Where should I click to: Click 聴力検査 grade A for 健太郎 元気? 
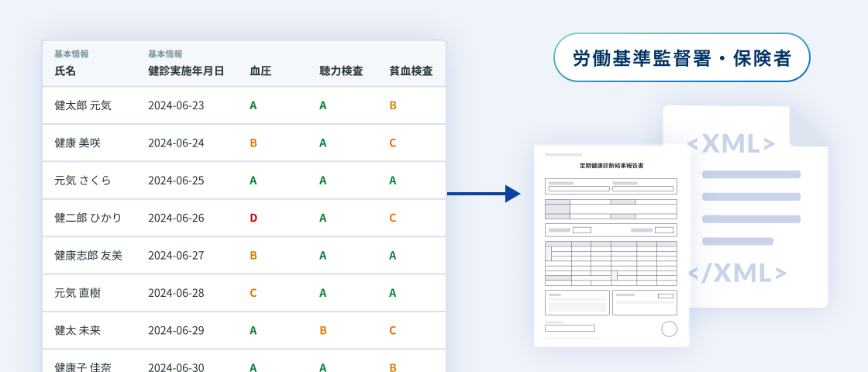pyautogui.click(x=322, y=105)
